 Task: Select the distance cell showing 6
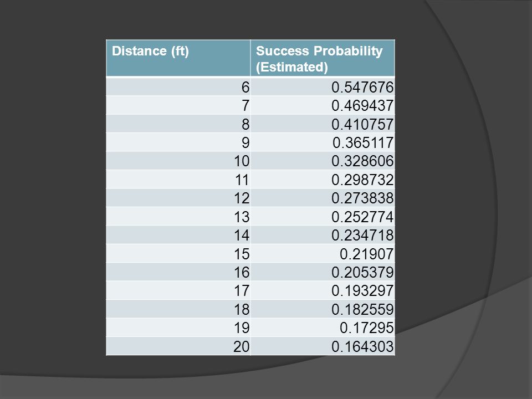[178, 87]
